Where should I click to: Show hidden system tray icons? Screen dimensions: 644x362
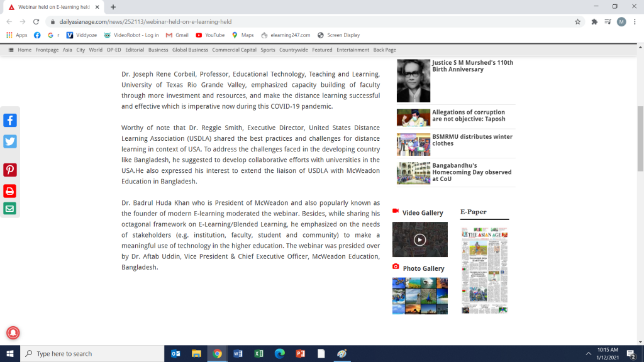point(589,354)
